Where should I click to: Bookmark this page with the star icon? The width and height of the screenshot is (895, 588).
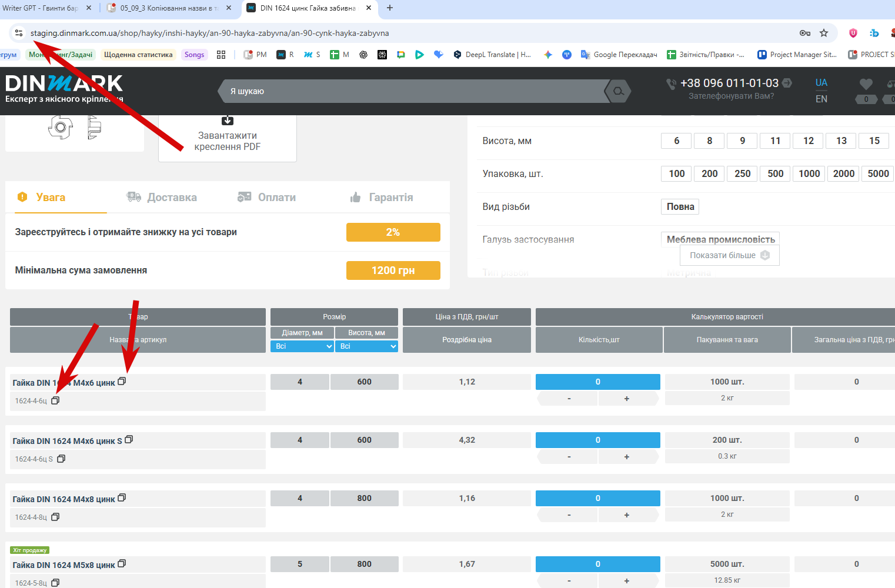click(824, 33)
